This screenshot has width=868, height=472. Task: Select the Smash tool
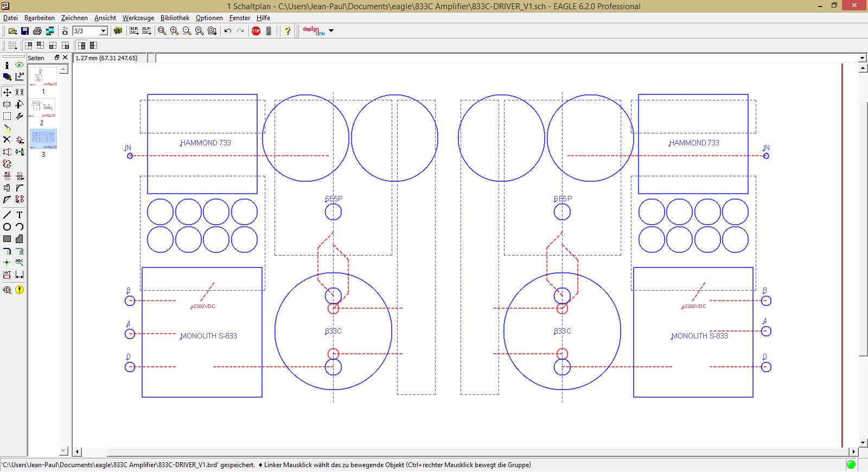[x=7, y=188]
